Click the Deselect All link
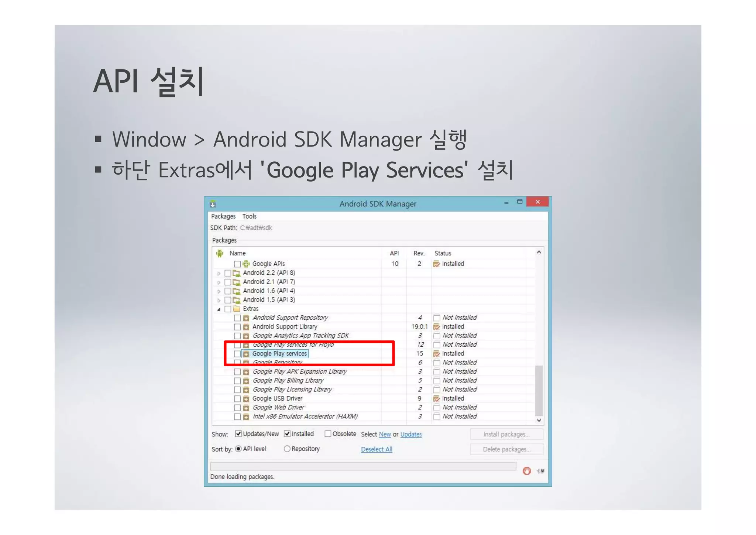The image size is (756, 535). [377, 449]
